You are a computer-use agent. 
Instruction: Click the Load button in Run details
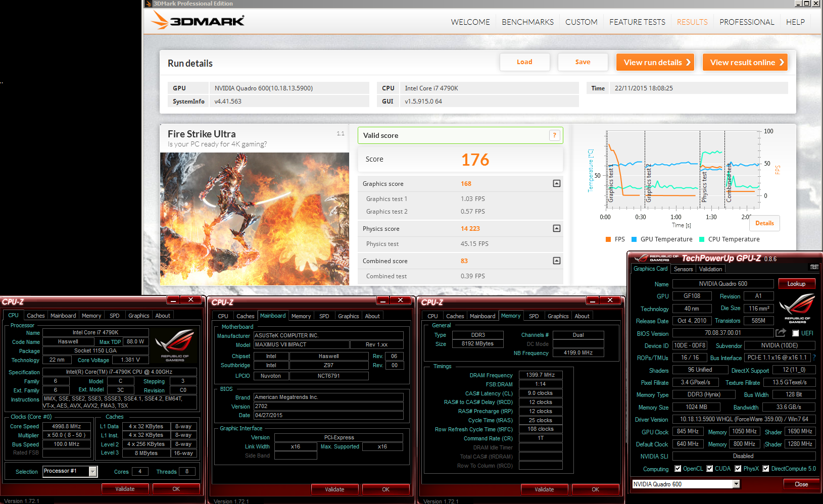tap(524, 62)
